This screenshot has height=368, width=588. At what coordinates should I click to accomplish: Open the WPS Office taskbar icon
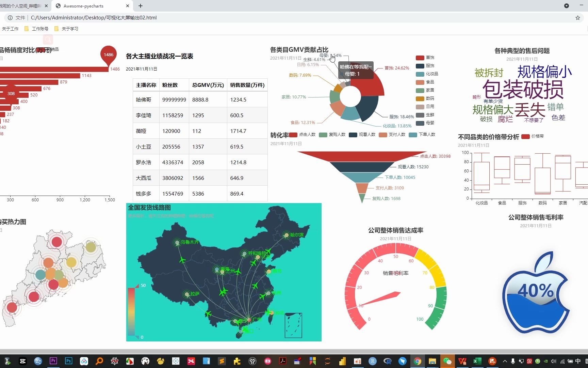pos(462,361)
